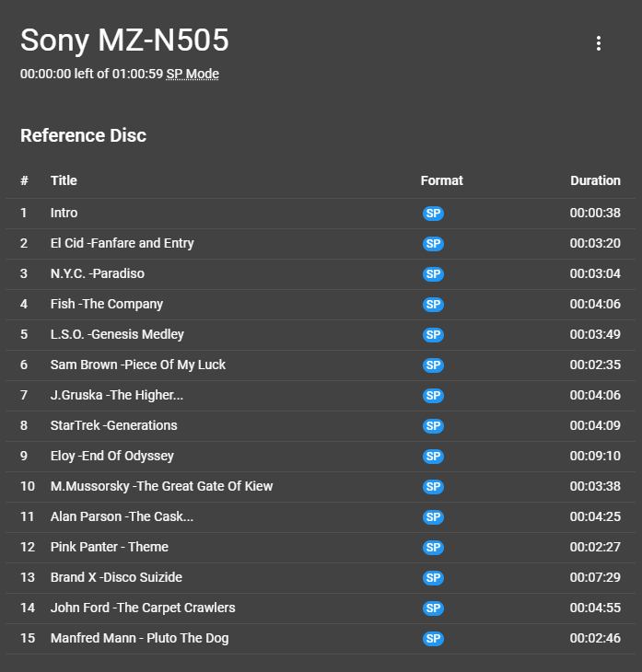Image resolution: width=642 pixels, height=672 pixels.
Task: Click SP badge for Pink Panter - Theme
Action: [x=433, y=548]
